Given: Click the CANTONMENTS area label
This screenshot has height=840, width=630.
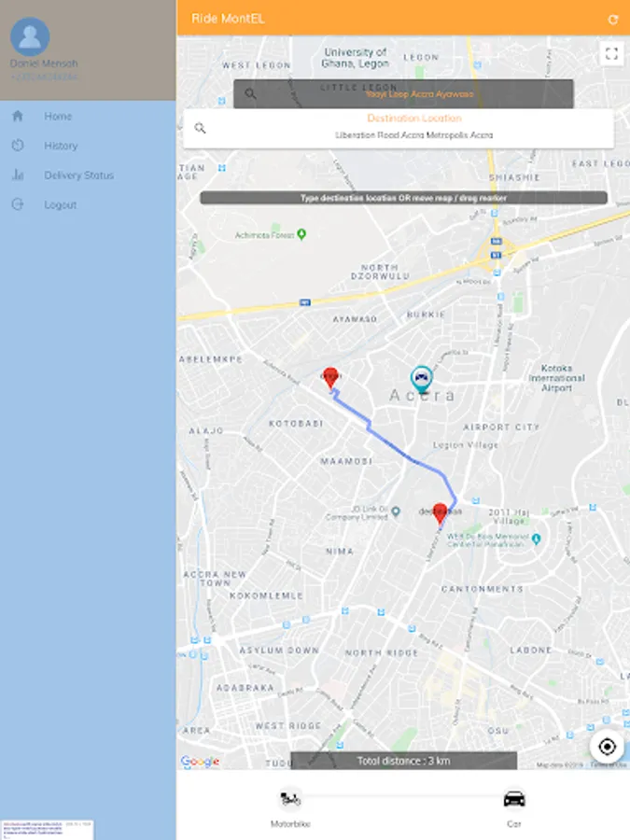Looking at the screenshot, I should tap(483, 589).
